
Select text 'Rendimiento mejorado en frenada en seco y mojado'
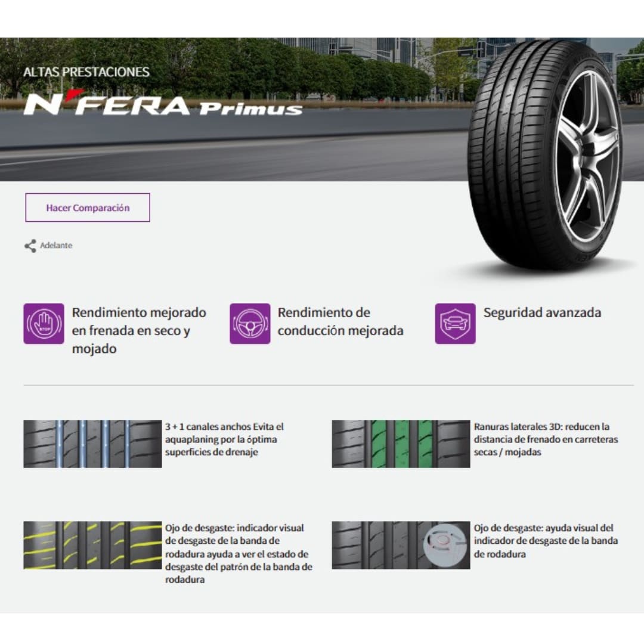[139, 330]
